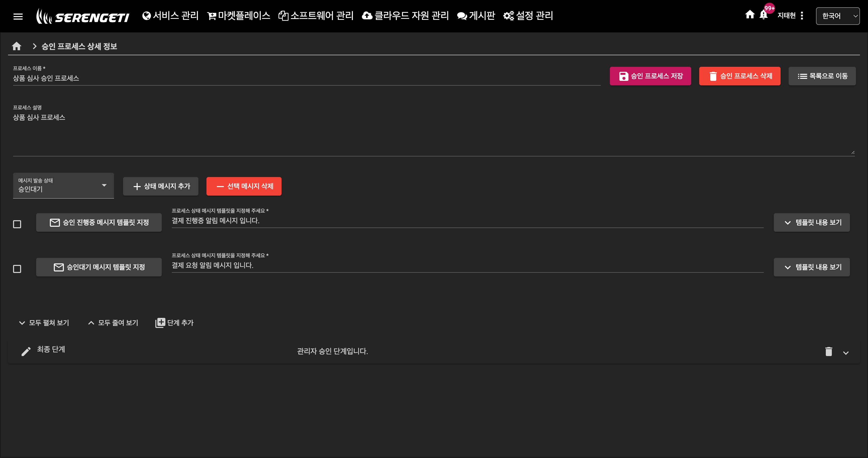Viewport: 868px width, 458px height.
Task: Check the 승인 진행중 message row checkbox
Action: [17, 224]
